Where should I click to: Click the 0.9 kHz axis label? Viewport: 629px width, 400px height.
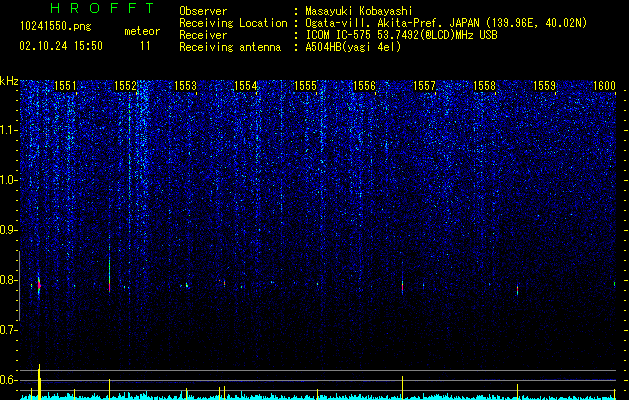pos(9,230)
